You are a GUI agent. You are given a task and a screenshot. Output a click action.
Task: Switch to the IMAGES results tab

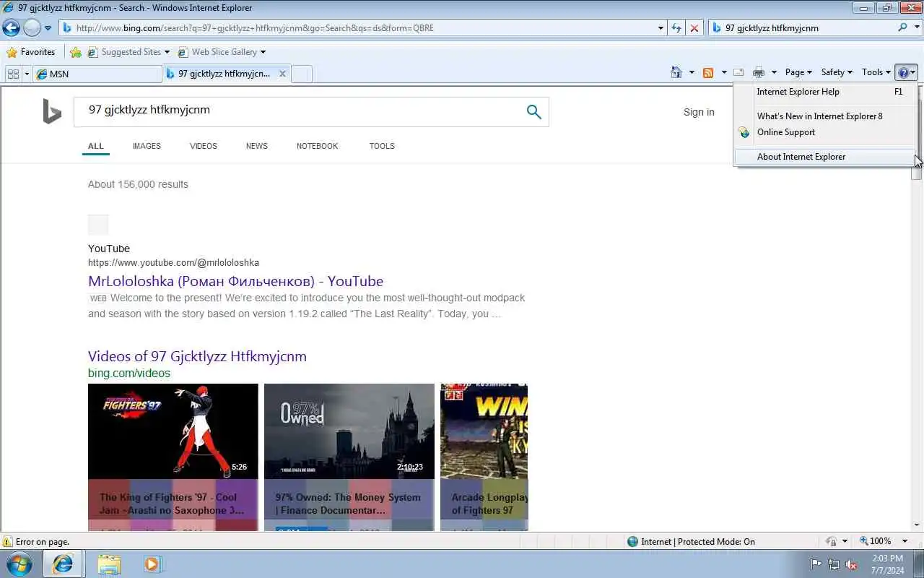point(147,146)
